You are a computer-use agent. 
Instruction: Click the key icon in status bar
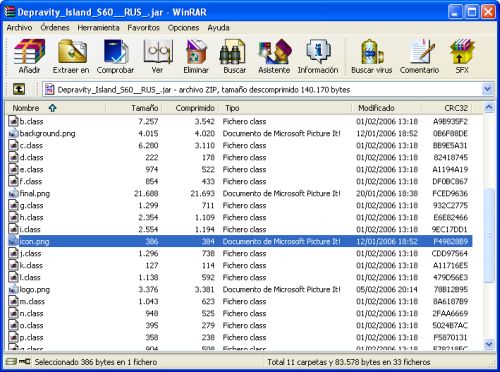click(24, 361)
